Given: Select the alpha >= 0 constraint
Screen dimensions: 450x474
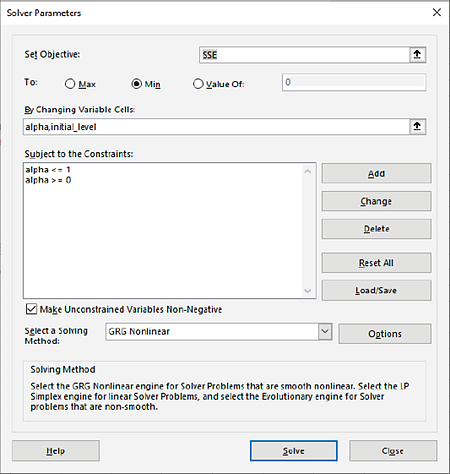Looking at the screenshot, I should (x=48, y=180).
